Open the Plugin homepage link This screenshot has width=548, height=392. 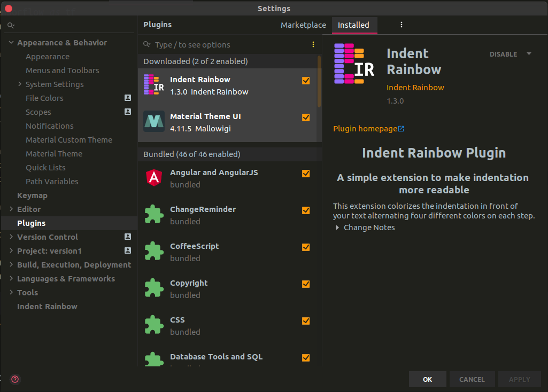pos(365,129)
